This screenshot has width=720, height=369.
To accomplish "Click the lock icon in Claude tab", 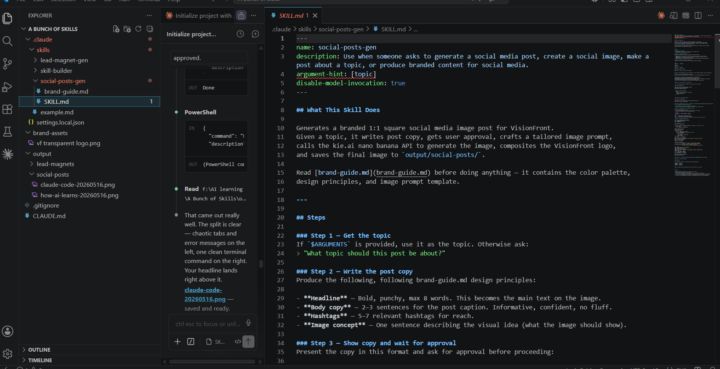I will (241, 16).
